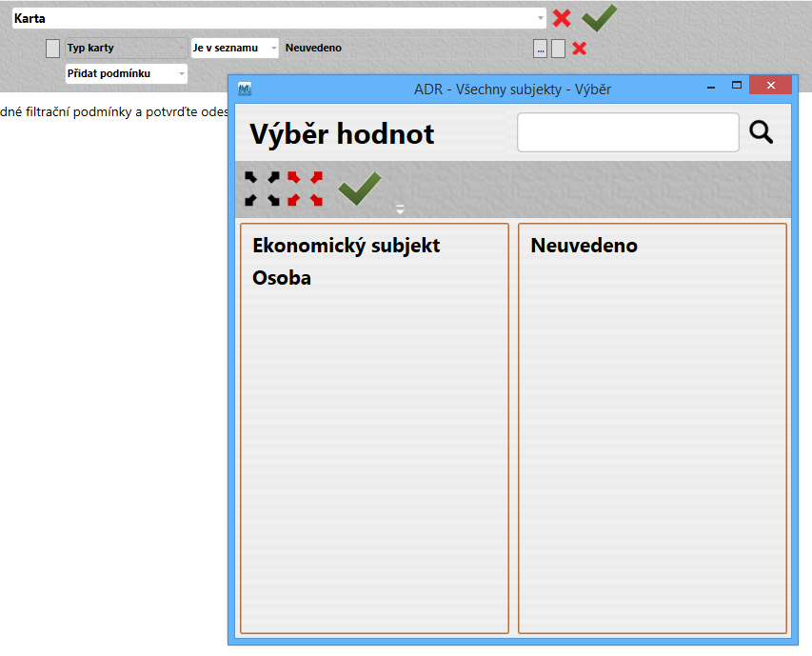Click the magnifying glass search icon
The width and height of the screenshot is (812, 656).
coord(761,132)
